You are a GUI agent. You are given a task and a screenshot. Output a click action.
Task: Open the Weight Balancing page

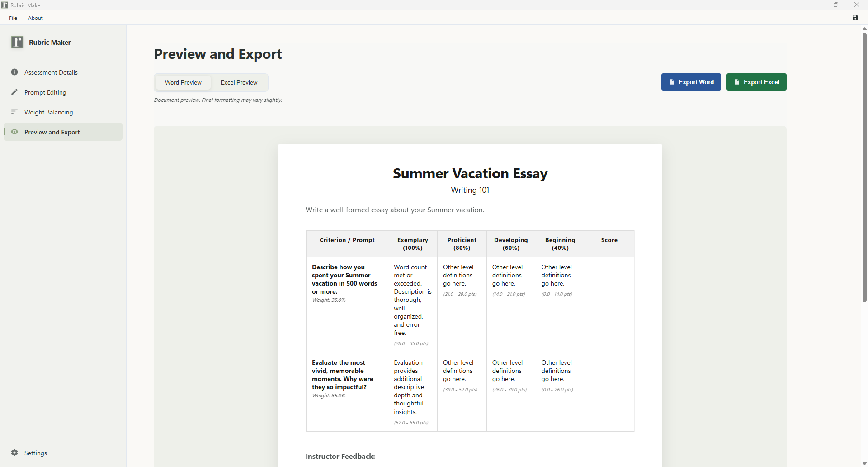(x=63, y=112)
